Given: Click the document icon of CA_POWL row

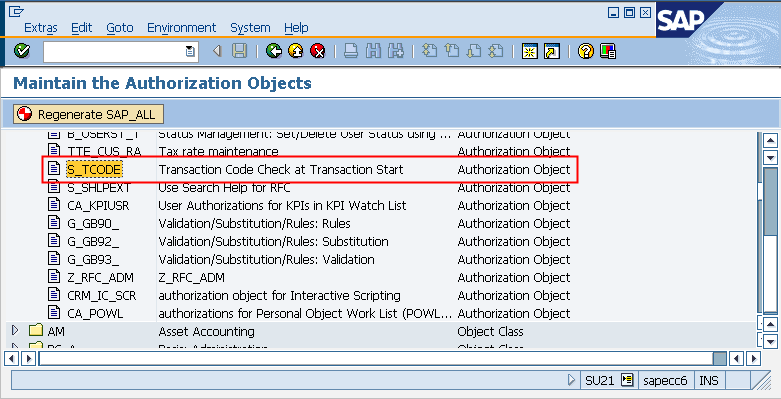Looking at the screenshot, I should [53, 313].
